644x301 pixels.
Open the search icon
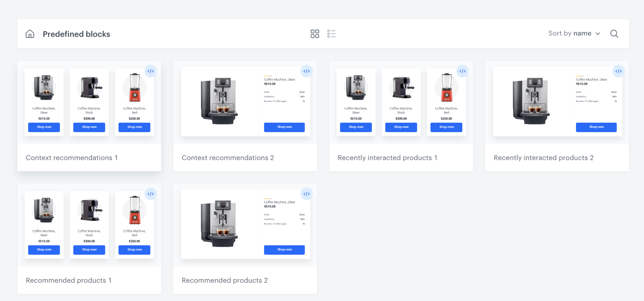point(614,34)
